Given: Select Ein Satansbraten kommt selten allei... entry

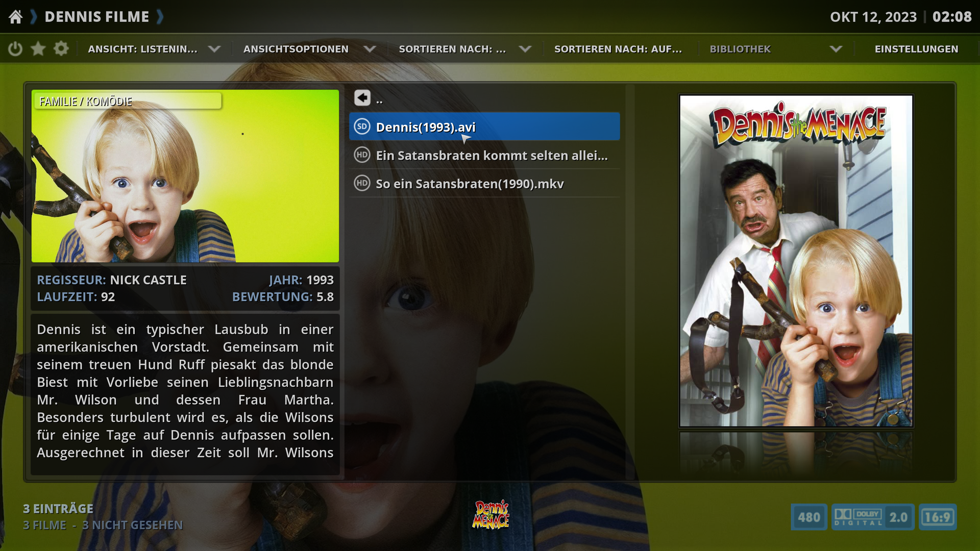Looking at the screenshot, I should pos(484,155).
